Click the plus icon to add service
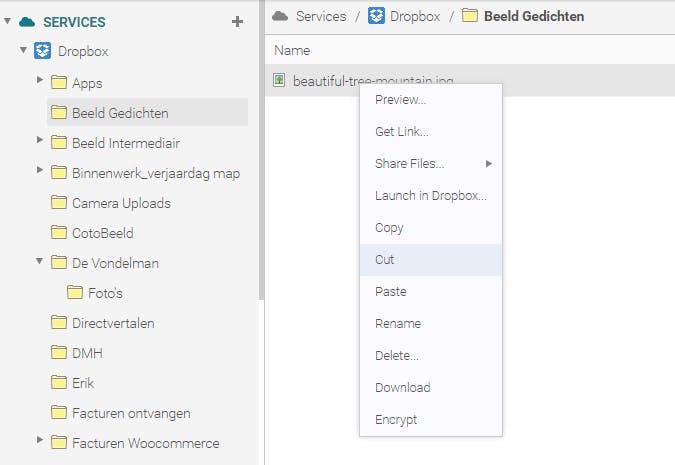675x465 pixels. click(x=237, y=21)
